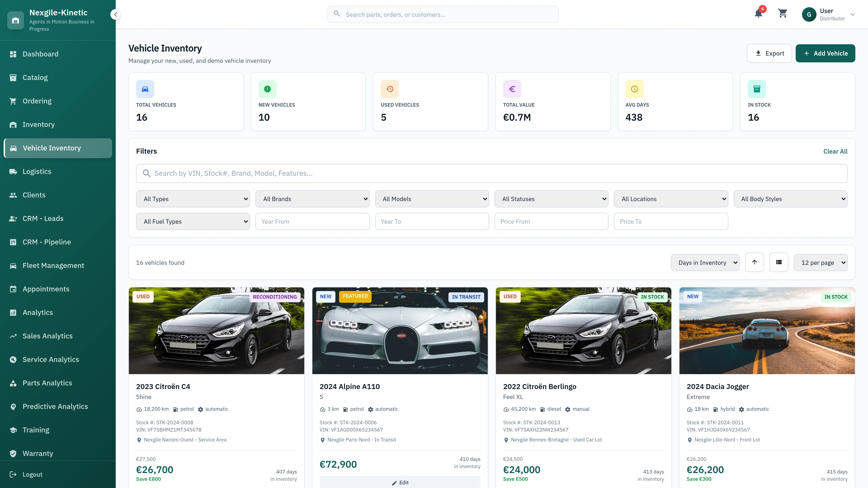Expand the Days in Inventory sort dropdown

tap(705, 262)
